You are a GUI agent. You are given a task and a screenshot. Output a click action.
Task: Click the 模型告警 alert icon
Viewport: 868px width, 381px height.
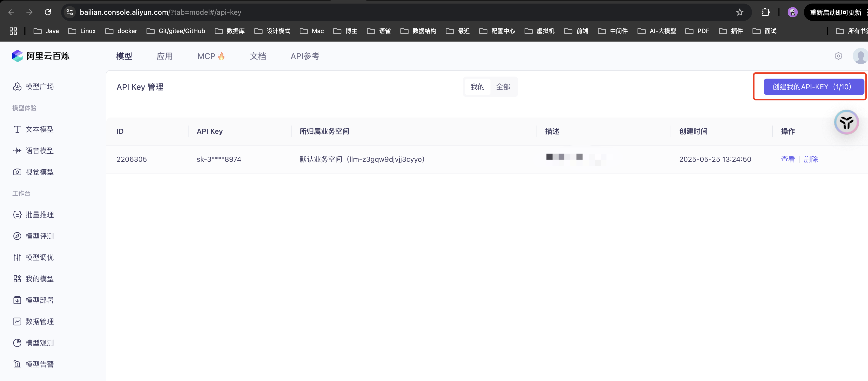[39, 364]
